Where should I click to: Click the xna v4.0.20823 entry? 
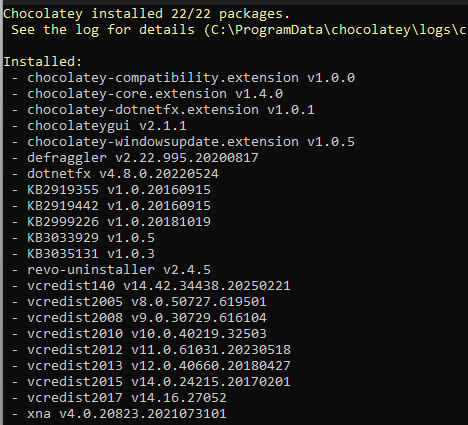pyautogui.click(x=119, y=414)
